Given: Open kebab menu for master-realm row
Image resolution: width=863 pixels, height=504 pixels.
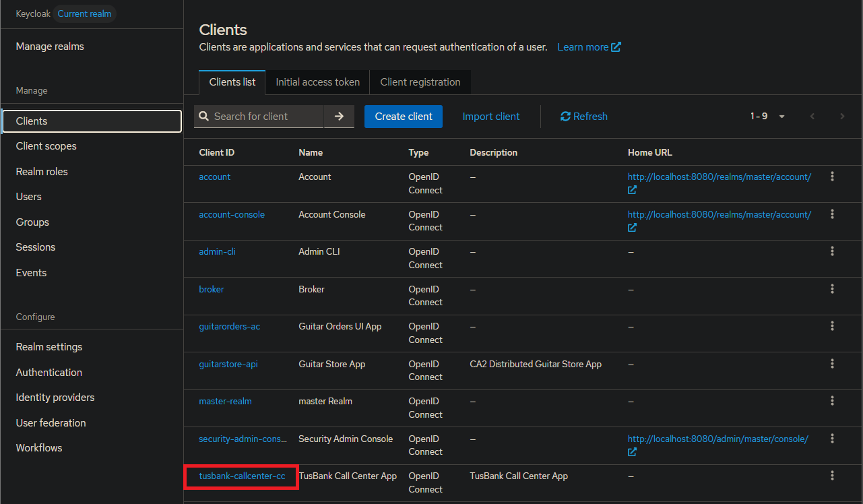Looking at the screenshot, I should coord(833,401).
